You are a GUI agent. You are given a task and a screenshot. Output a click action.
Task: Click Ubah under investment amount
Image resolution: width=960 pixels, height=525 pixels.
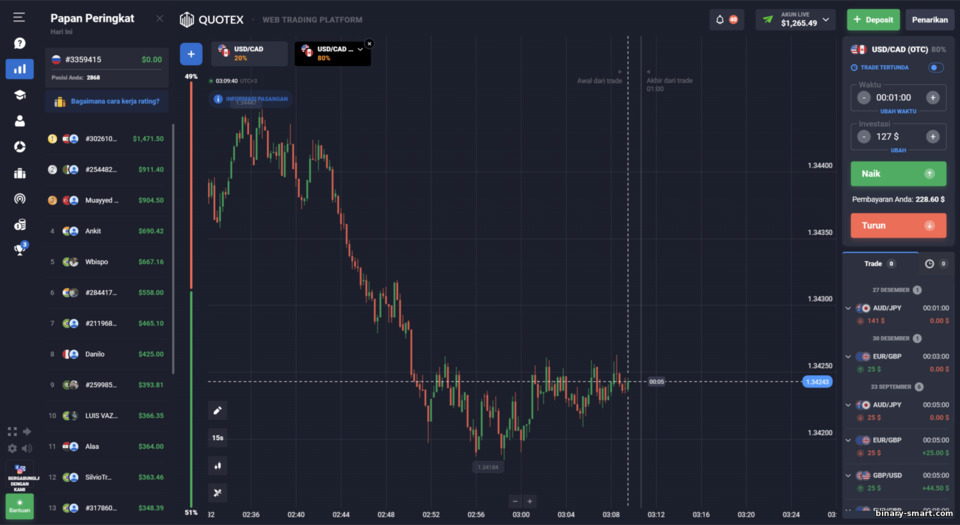pos(898,151)
